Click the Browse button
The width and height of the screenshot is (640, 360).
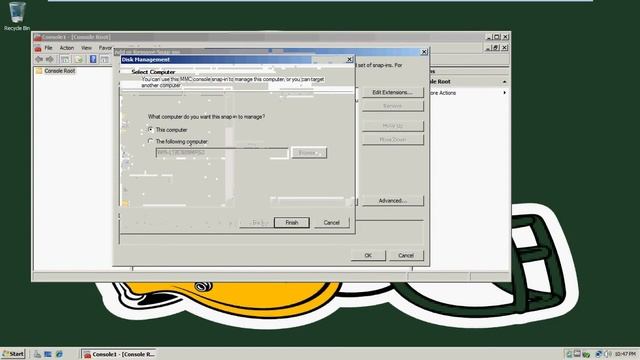tap(309, 153)
